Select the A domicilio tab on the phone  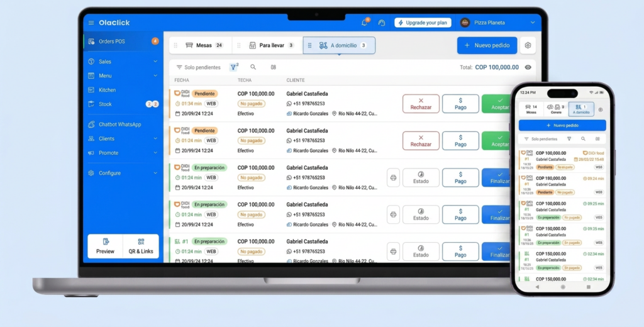pyautogui.click(x=581, y=109)
